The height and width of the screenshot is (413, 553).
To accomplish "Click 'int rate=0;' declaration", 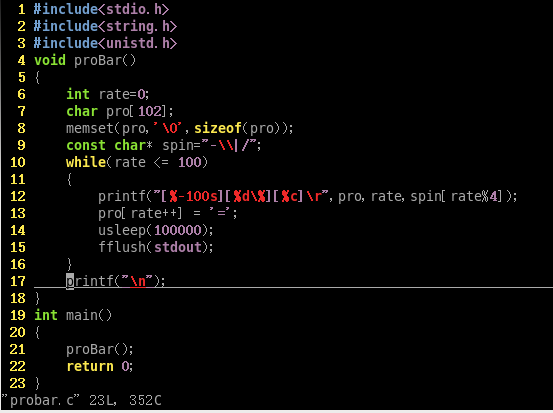I will tap(108, 94).
